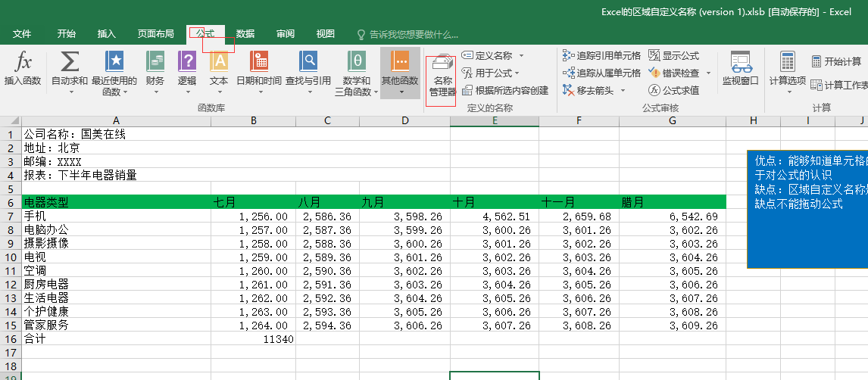Open the Math and Trig functions icon
The height and width of the screenshot is (380, 868).
point(357,61)
